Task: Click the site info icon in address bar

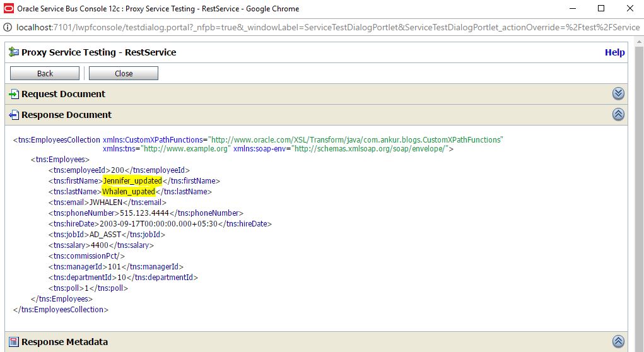Action: tap(8, 28)
